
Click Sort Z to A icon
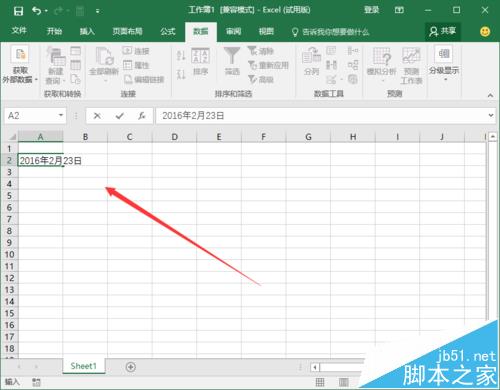click(181, 74)
